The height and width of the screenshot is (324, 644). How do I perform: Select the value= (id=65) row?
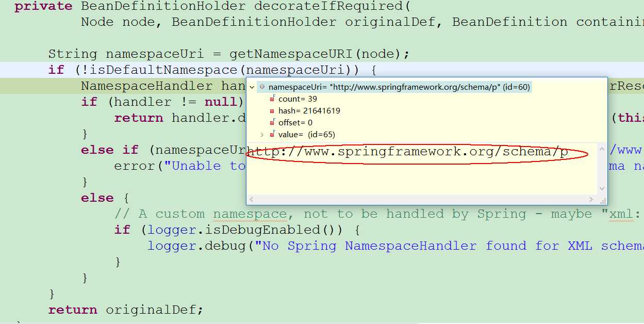coord(306,134)
